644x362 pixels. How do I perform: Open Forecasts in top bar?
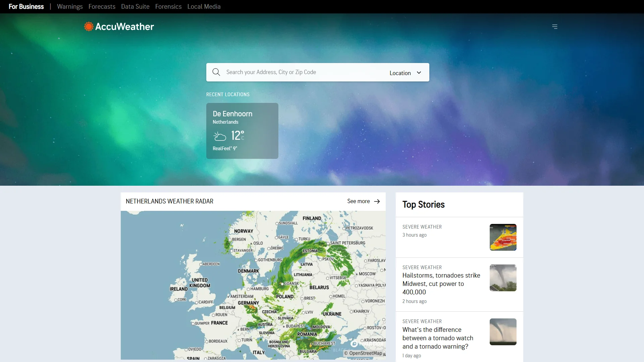click(x=102, y=6)
